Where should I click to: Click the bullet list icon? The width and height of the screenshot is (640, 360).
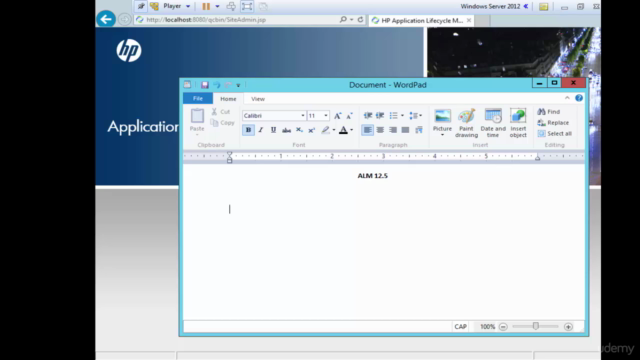393,116
